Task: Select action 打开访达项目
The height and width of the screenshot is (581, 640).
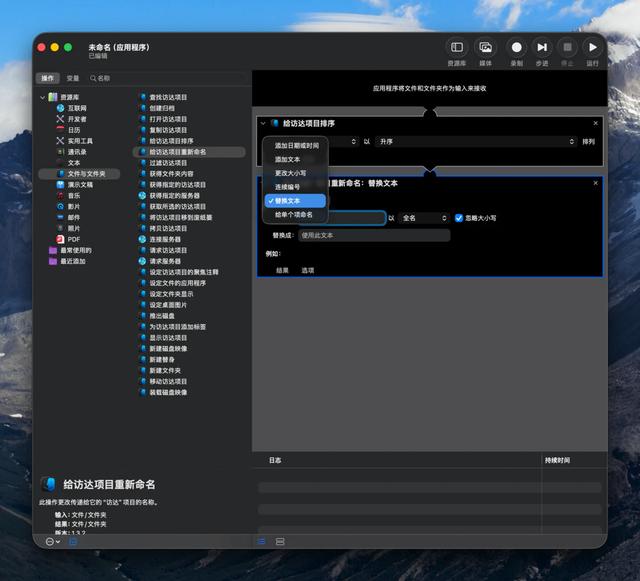Action: pos(168,119)
